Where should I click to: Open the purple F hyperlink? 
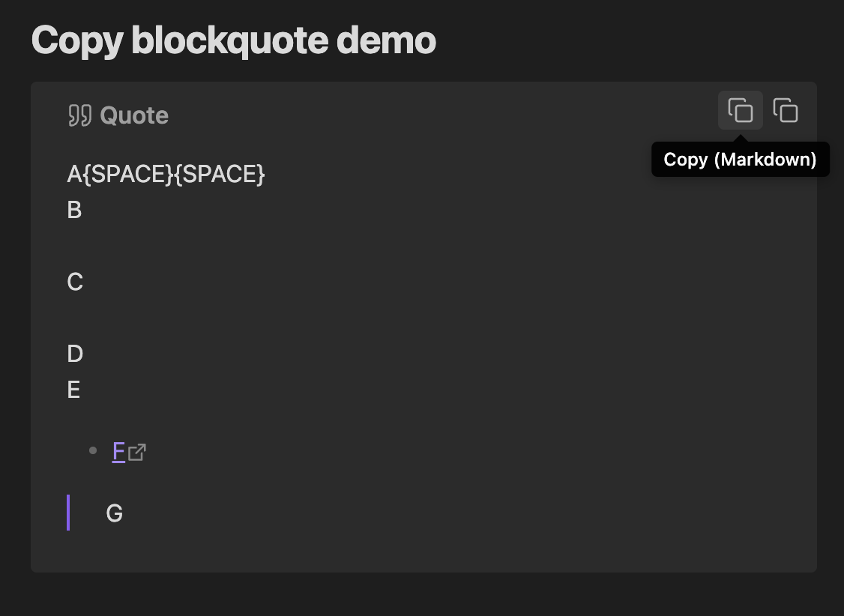point(118,451)
